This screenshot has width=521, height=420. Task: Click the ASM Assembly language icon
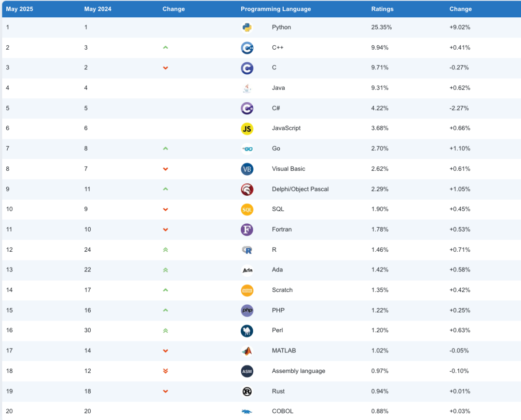[x=247, y=371]
